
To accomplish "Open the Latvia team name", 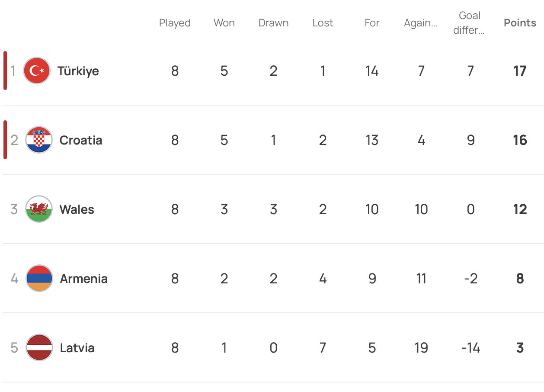I will tap(77, 348).
